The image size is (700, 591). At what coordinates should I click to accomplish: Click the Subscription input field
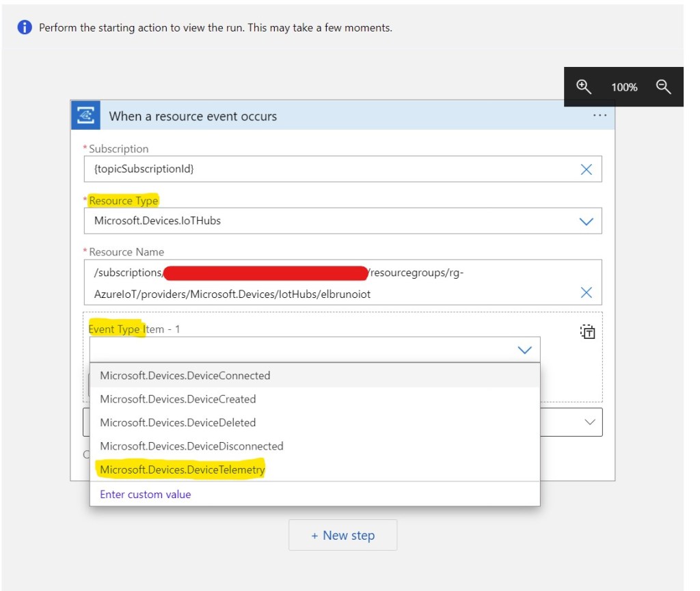coord(342,169)
